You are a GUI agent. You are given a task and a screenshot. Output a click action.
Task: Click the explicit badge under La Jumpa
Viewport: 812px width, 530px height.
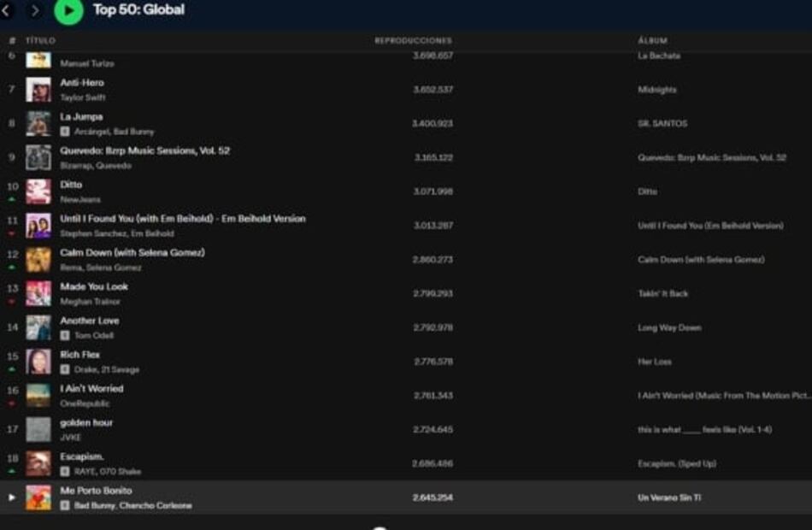coord(65,132)
